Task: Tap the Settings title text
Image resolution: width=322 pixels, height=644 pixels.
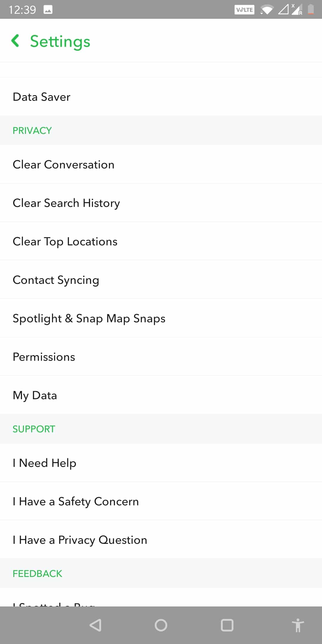Action: pyautogui.click(x=60, y=41)
